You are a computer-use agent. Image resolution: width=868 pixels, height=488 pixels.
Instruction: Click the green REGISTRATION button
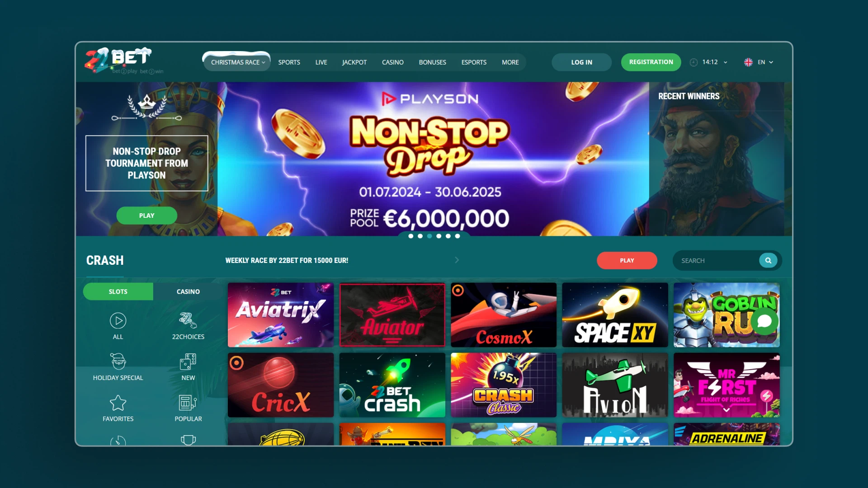pyautogui.click(x=651, y=62)
